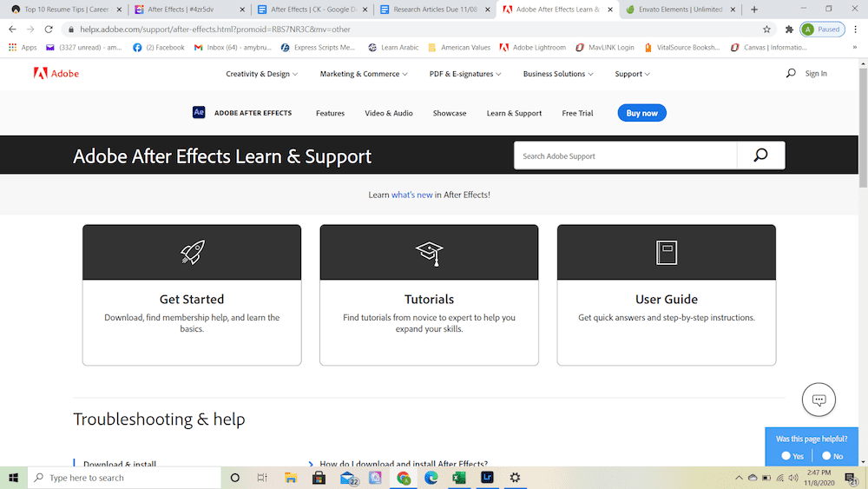Open the Get Started card title

pyautogui.click(x=192, y=299)
